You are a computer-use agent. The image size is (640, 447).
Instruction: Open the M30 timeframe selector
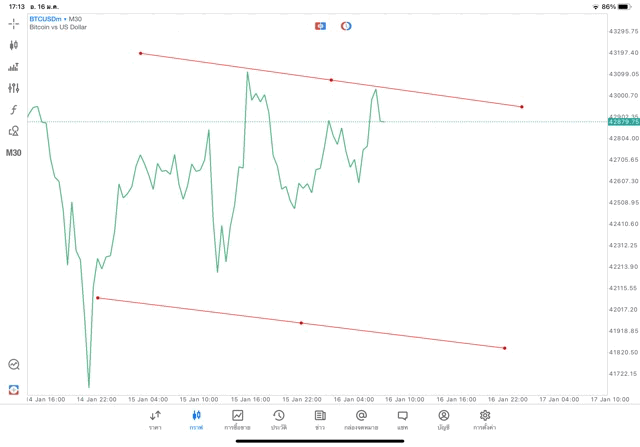(x=14, y=153)
